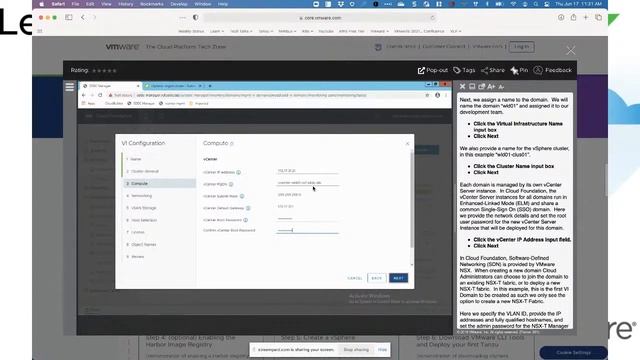Expand the VLF favorites dropdown
This screenshot has width=640, height=360.
tap(456, 31)
